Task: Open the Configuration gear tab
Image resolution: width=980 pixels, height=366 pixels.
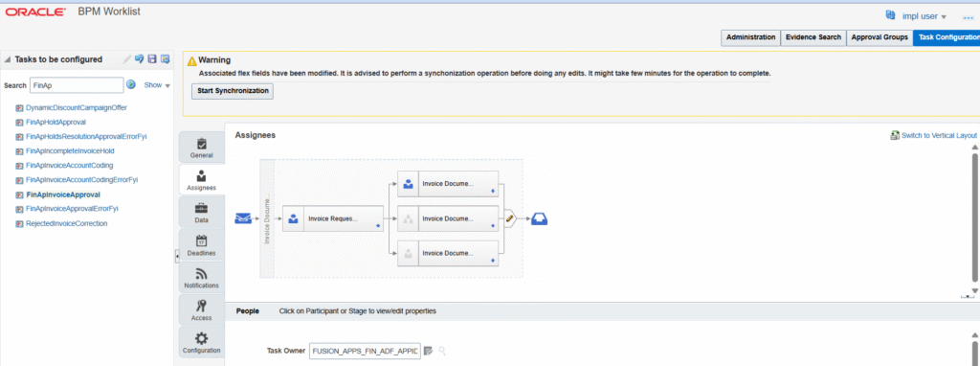Action: point(201,342)
